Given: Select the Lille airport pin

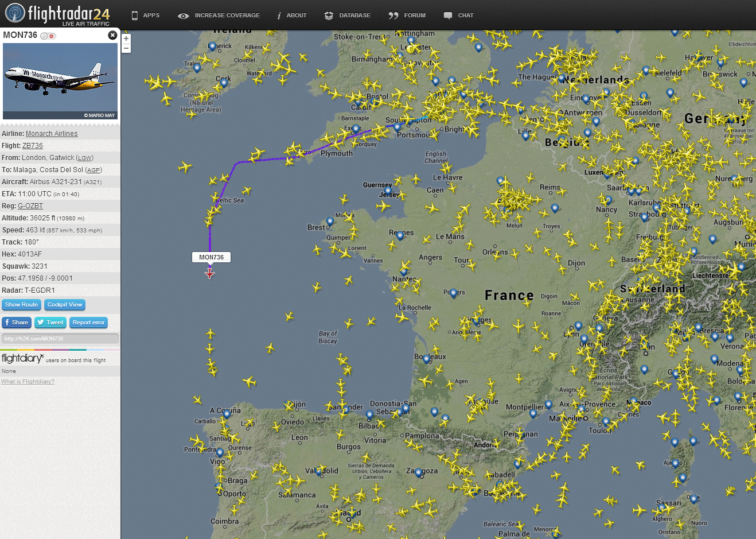Looking at the screenshot, I should click(525, 136).
